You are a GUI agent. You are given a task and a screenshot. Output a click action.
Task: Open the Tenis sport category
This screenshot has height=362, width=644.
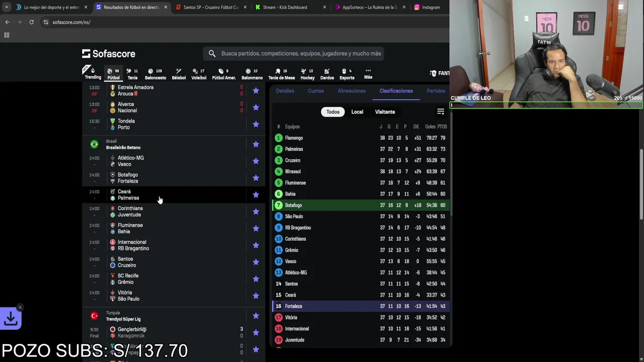coord(132,74)
